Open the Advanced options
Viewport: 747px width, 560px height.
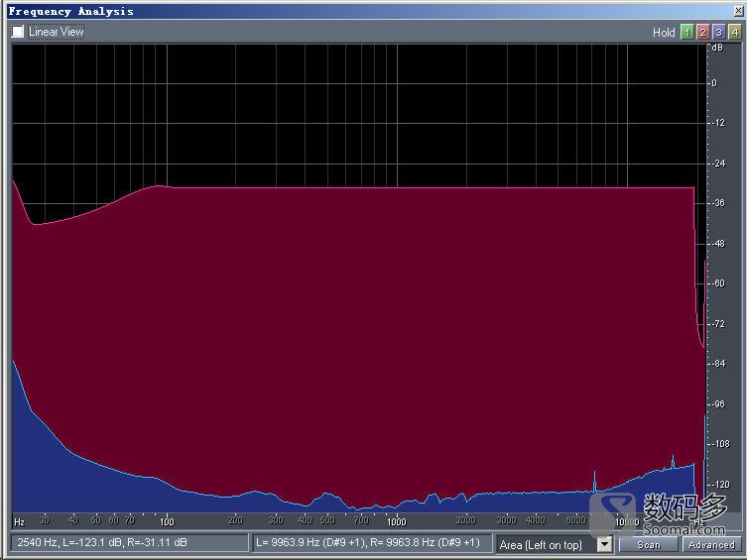pos(711,544)
